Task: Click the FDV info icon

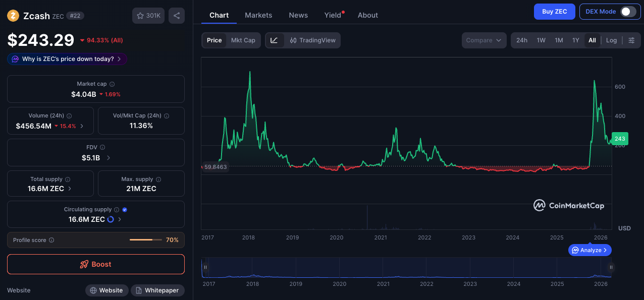Action: click(102, 148)
